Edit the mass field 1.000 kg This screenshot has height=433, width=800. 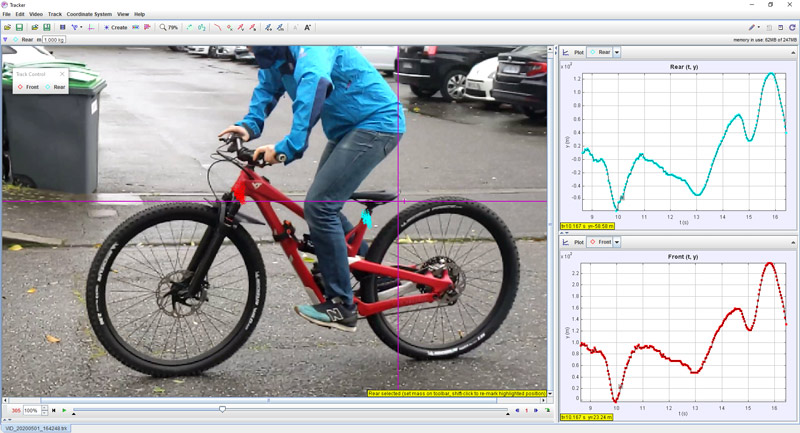(x=54, y=40)
